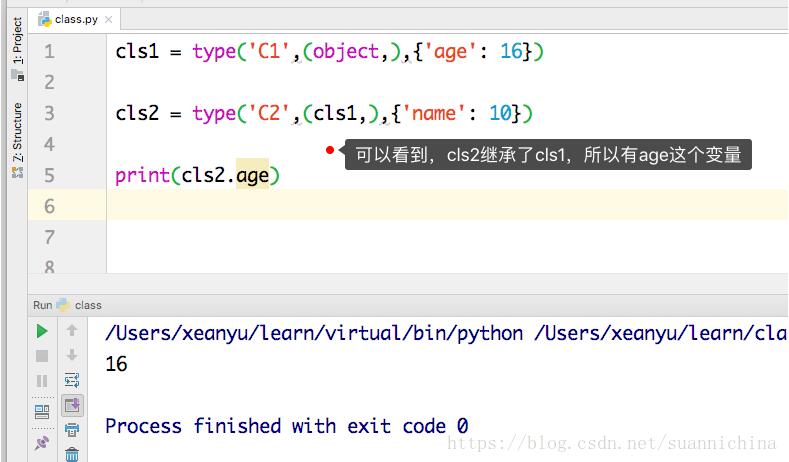Print the console output
The height and width of the screenshot is (462, 789).
(72, 429)
